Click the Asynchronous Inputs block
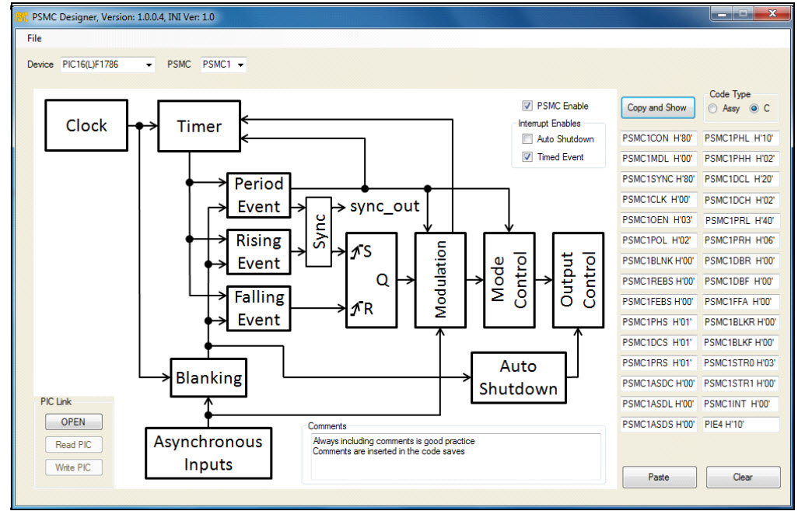The height and width of the screenshot is (525, 812). 208,453
